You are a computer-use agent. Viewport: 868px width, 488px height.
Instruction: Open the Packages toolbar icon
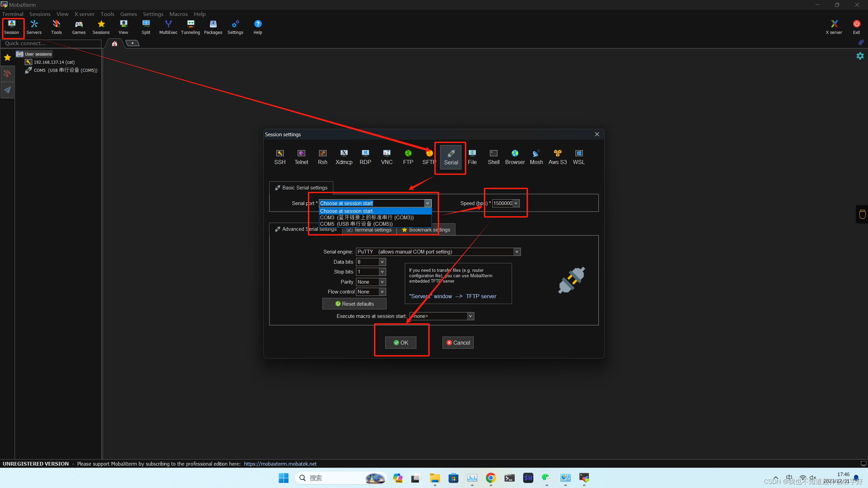[x=213, y=27]
